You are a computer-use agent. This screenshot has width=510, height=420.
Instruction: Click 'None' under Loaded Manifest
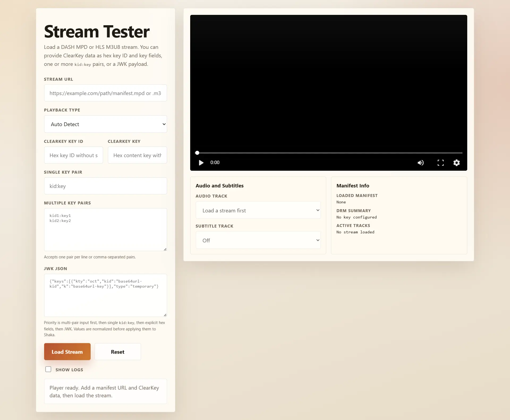(341, 202)
